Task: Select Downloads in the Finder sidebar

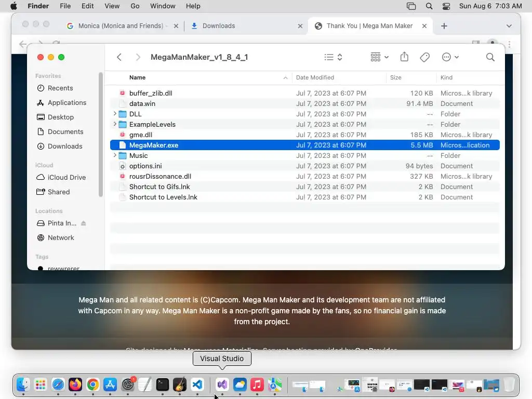Action: pyautogui.click(x=65, y=146)
